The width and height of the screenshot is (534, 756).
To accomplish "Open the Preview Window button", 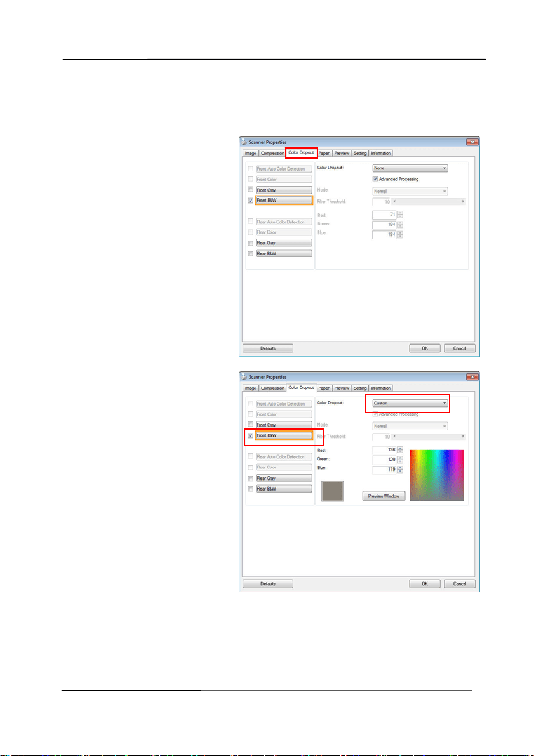I will [x=384, y=496].
